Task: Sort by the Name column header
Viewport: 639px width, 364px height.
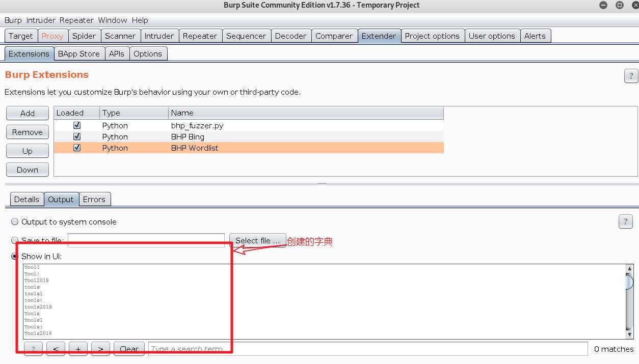Action: pos(306,113)
